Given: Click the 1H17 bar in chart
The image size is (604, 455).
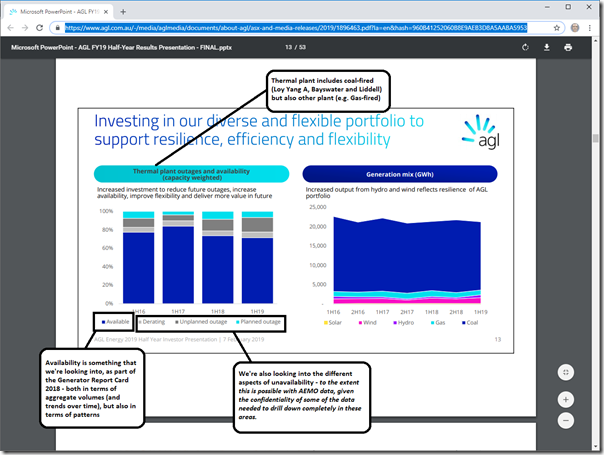Looking at the screenshot, I should coord(178,257).
